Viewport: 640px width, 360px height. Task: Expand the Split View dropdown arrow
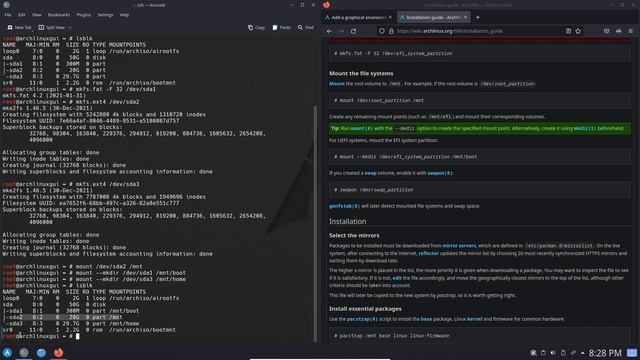(70, 27)
